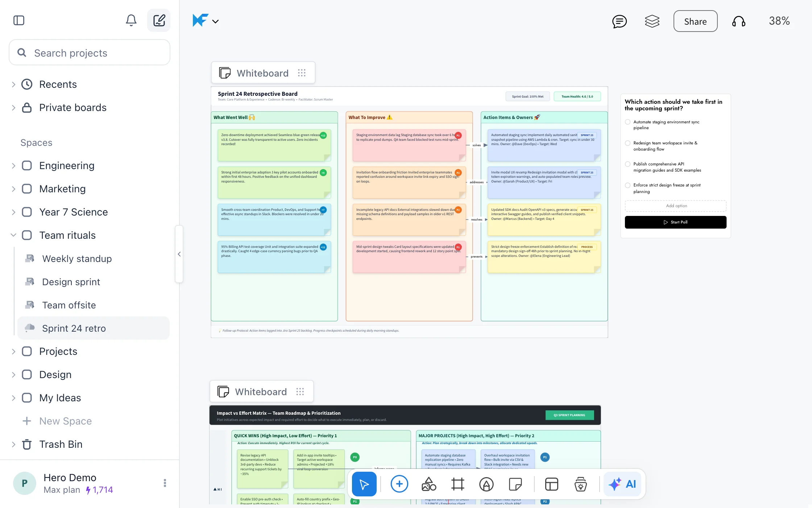
Task: Collapse the Team rituals space
Action: [x=13, y=235]
